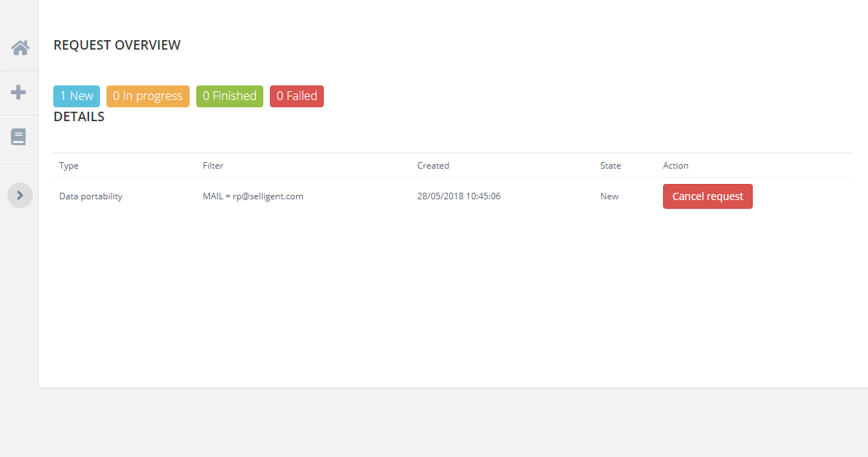Click the MAIL = rp@selligent.com filter text
Image resolution: width=868 pixels, height=457 pixels.
[252, 196]
